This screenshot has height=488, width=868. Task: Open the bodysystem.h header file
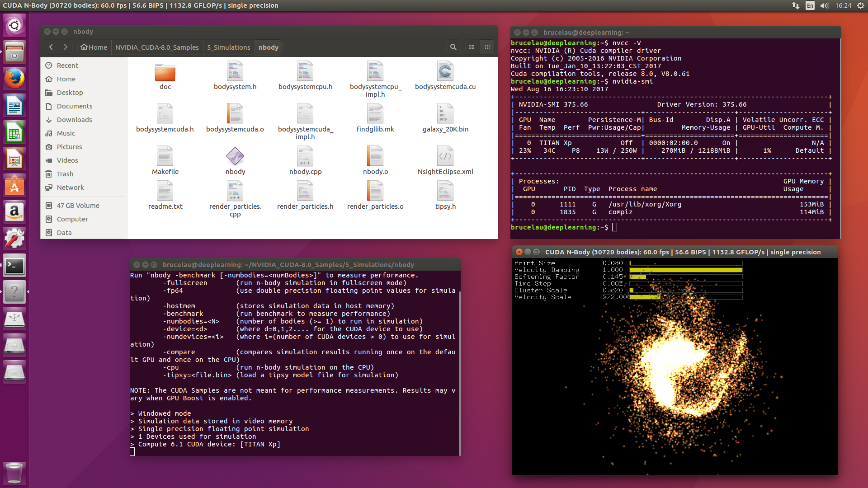[x=235, y=71]
